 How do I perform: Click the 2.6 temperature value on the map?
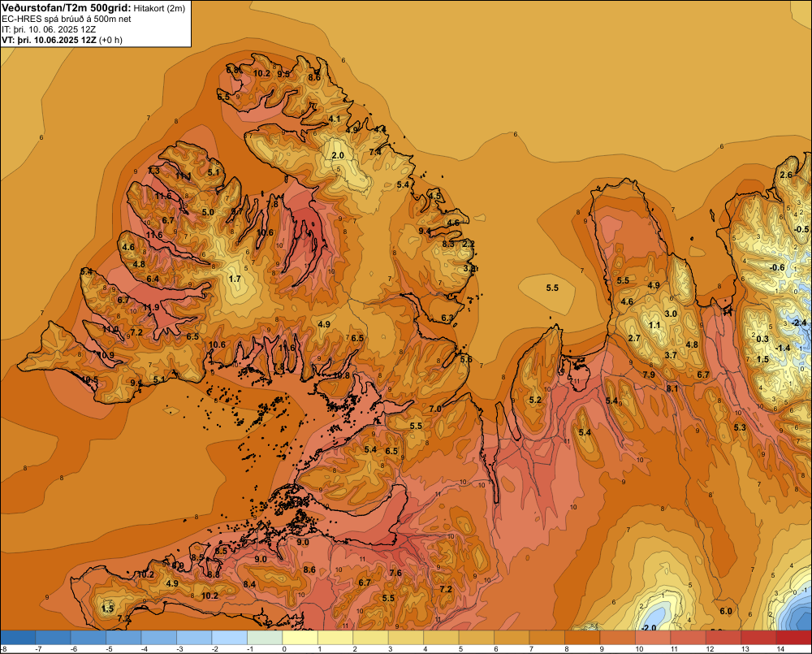pos(786,175)
